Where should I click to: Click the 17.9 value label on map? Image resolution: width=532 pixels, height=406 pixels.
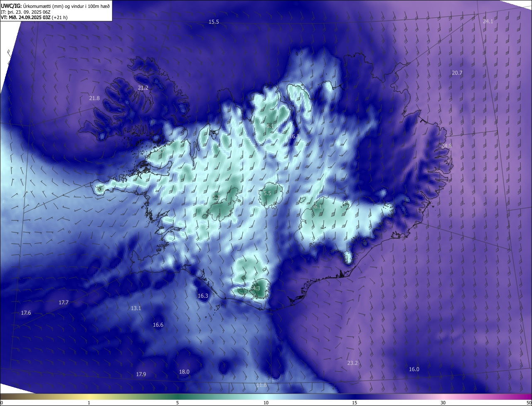point(141,374)
